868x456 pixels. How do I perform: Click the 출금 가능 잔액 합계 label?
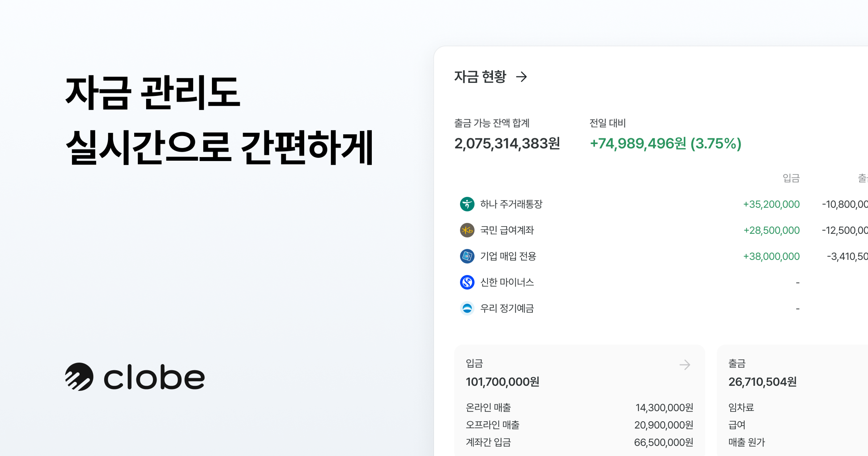tap(492, 123)
